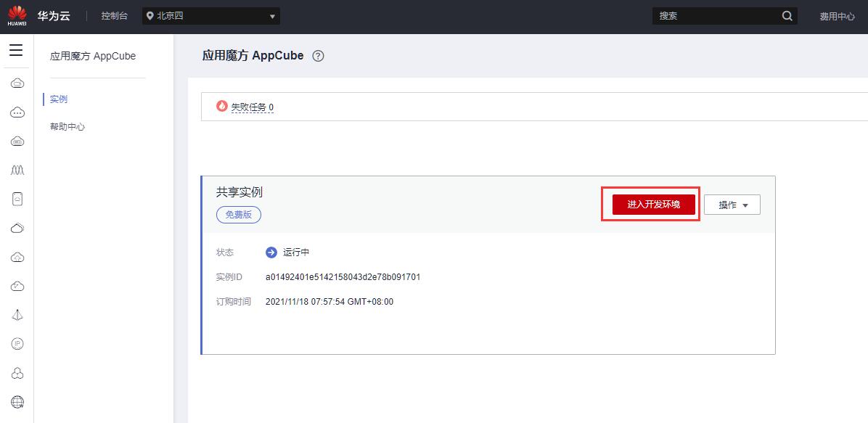Viewport: 868px width, 423px height.
Task: Click the AppCube help question mark icon
Action: point(318,56)
